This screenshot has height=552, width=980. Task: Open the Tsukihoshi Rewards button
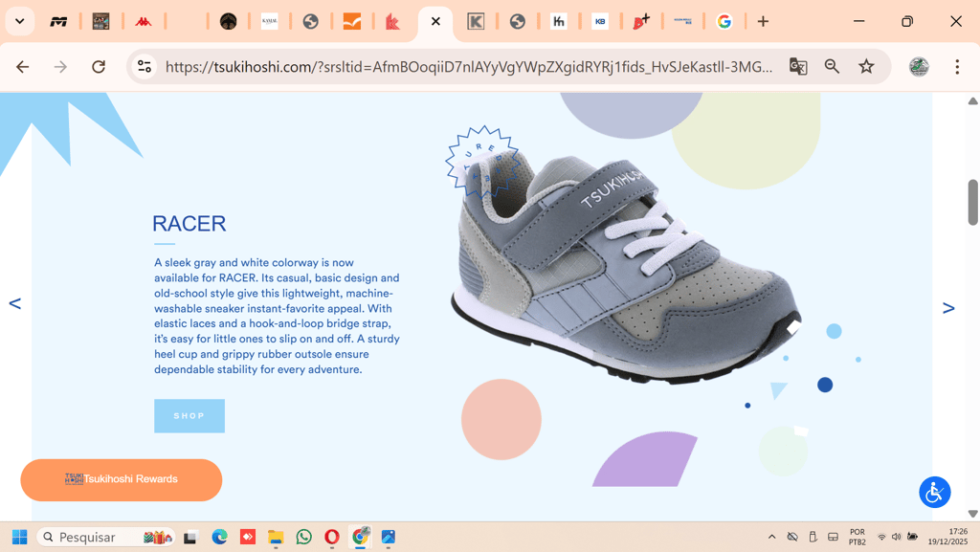[122, 479]
